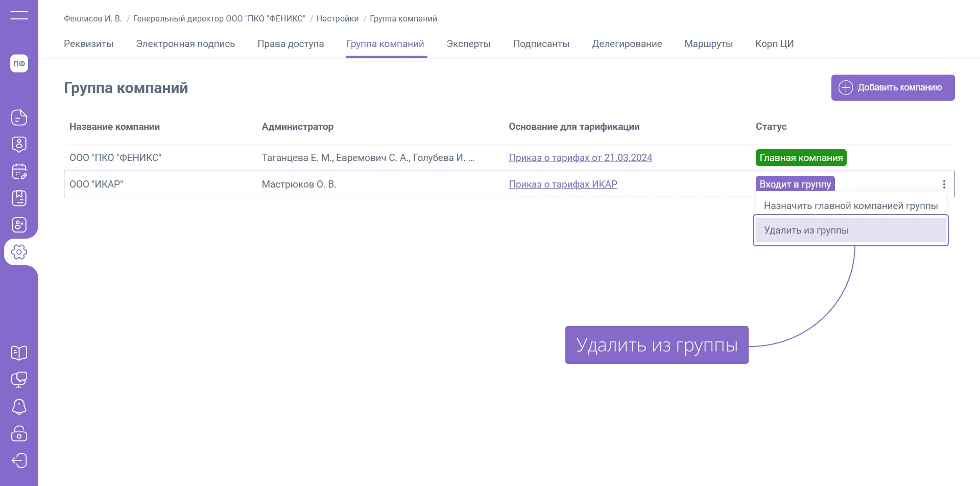Viewport: 980px width, 486px height.
Task: Open the settings gear in sidebar
Action: [19, 252]
